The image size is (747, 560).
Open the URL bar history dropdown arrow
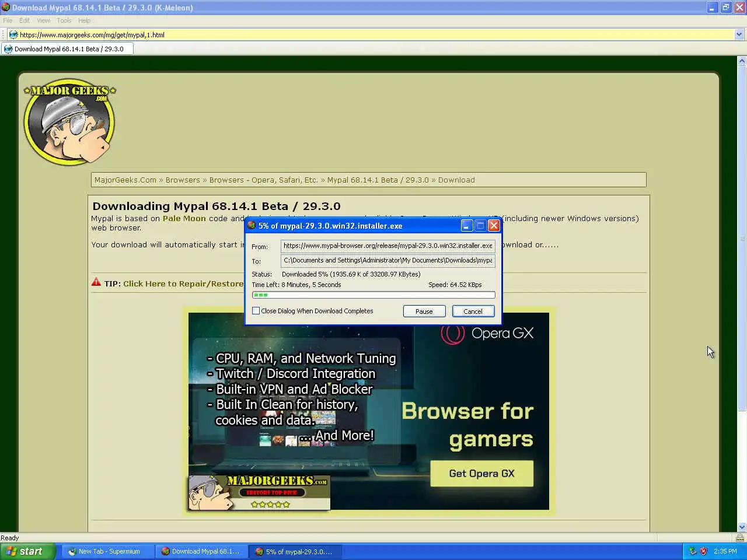[739, 34]
